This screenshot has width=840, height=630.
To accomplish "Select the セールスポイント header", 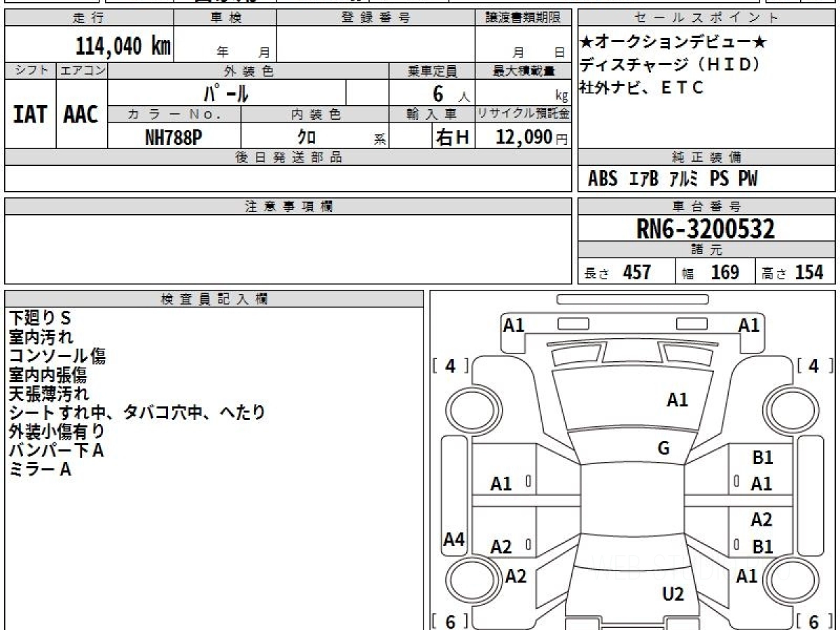I will [707, 18].
